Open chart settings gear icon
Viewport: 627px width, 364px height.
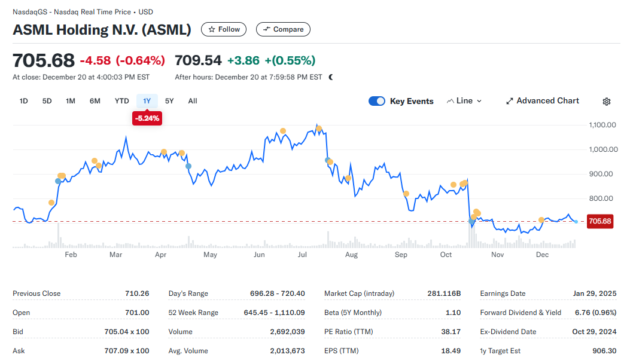pyautogui.click(x=606, y=102)
